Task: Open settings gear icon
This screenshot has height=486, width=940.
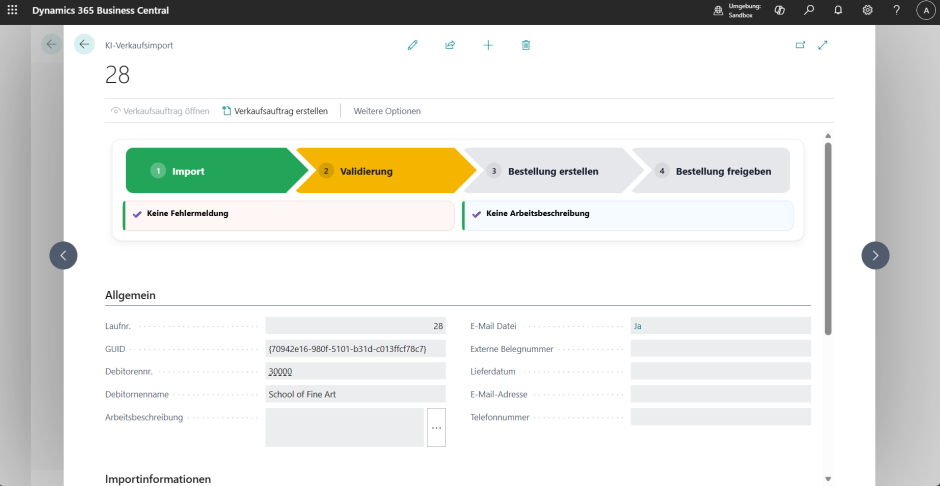Action: pyautogui.click(x=867, y=10)
